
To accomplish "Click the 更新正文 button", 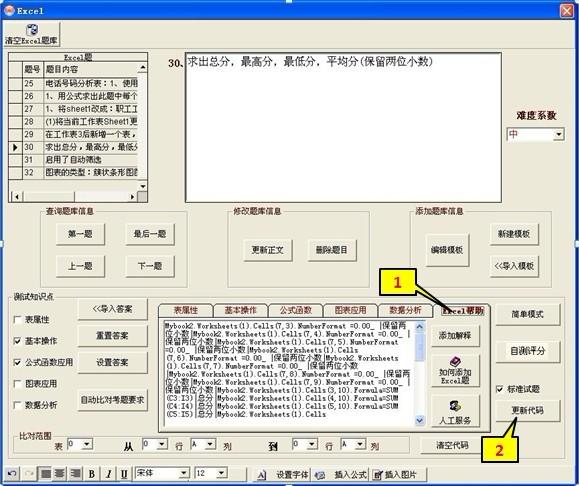I will pos(268,250).
